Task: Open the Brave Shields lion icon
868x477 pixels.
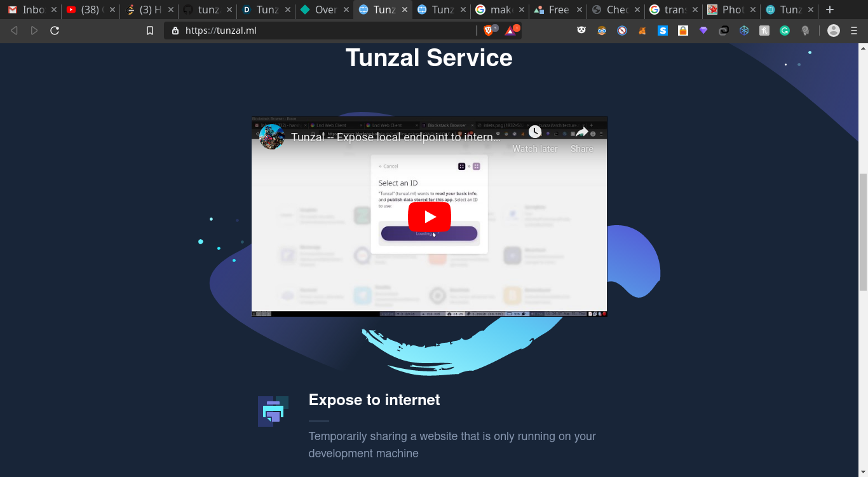Action: pyautogui.click(x=489, y=30)
